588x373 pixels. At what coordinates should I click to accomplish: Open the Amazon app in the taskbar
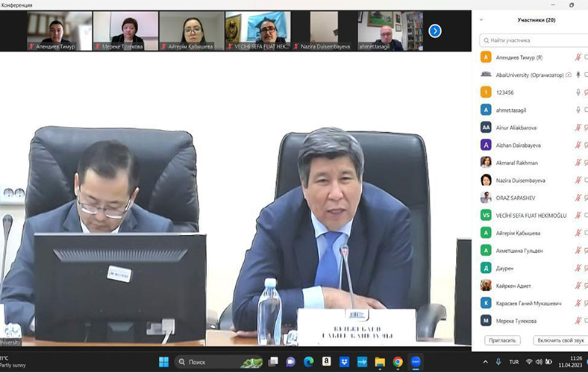(327, 362)
